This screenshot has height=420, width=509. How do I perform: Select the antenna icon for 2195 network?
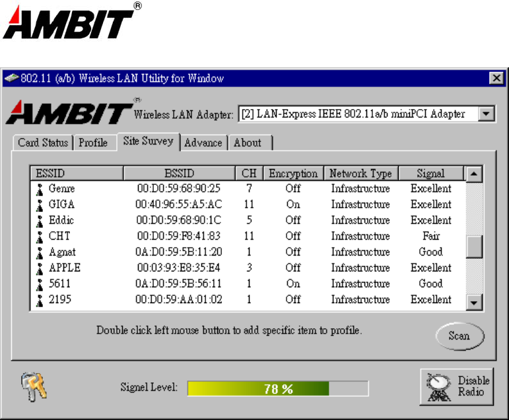point(40,300)
